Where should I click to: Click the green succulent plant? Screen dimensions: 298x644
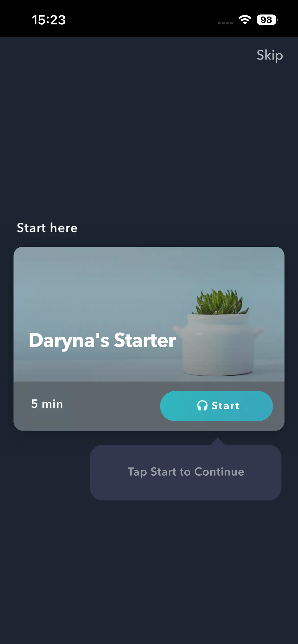[220, 302]
